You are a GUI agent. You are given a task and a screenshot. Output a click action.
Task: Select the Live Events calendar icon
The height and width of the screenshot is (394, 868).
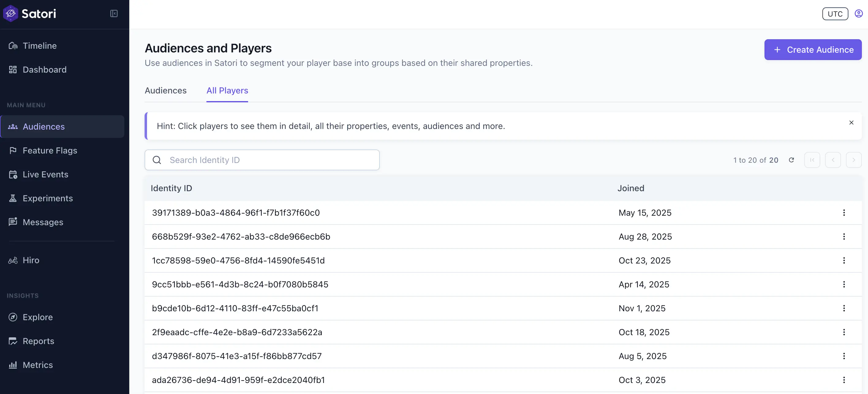(x=13, y=174)
